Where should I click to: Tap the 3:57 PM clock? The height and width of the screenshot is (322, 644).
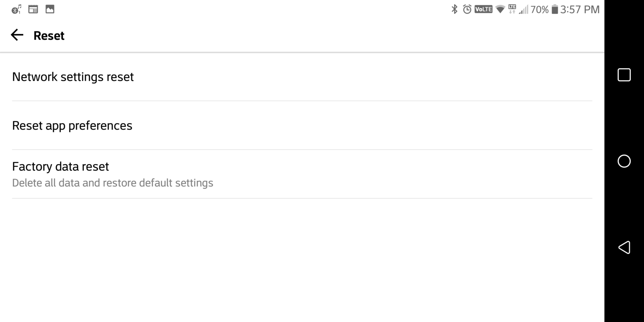click(x=580, y=9)
